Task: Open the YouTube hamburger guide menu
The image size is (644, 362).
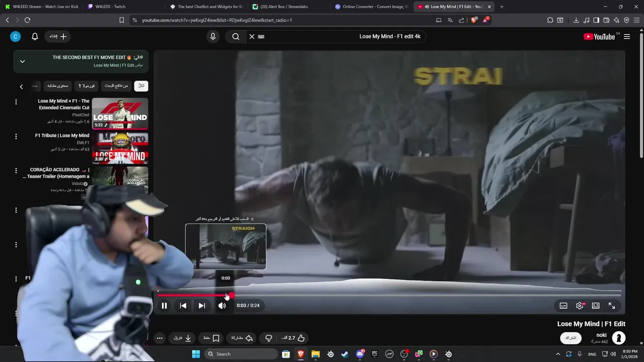Action: 627,37
